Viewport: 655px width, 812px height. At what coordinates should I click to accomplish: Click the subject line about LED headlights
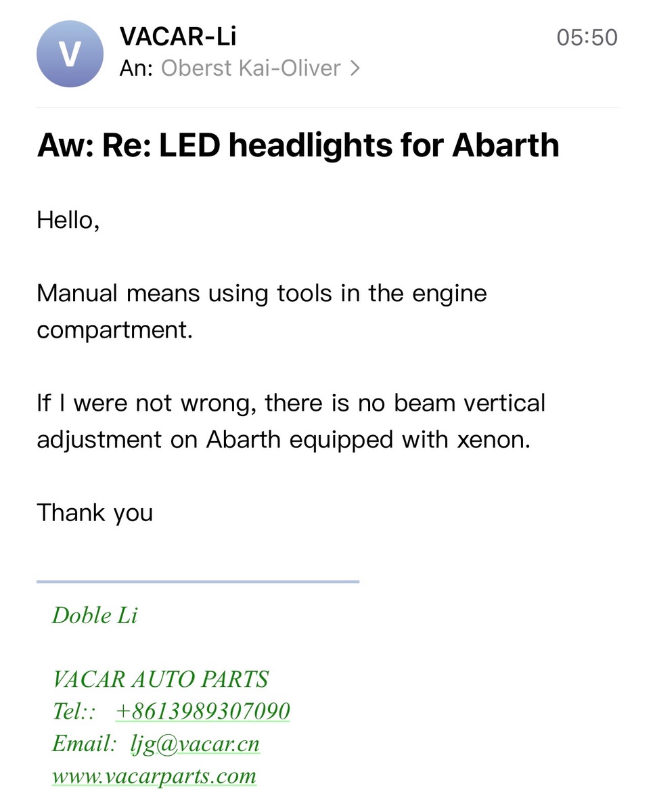(x=298, y=145)
